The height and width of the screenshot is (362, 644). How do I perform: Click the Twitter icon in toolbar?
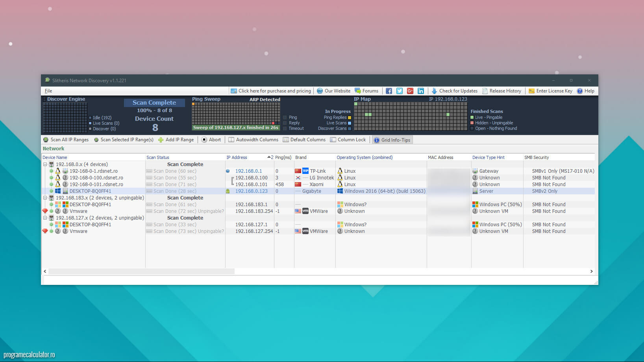399,91
